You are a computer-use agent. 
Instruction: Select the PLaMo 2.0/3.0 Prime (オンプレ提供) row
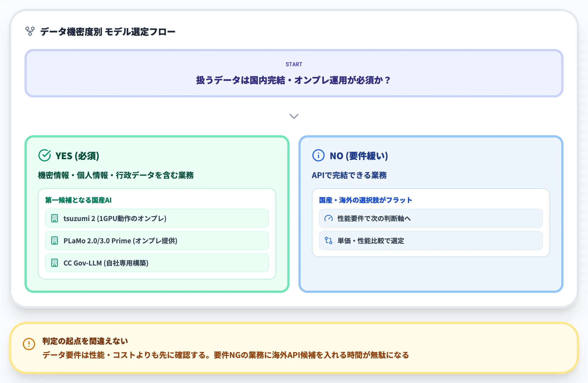point(157,241)
